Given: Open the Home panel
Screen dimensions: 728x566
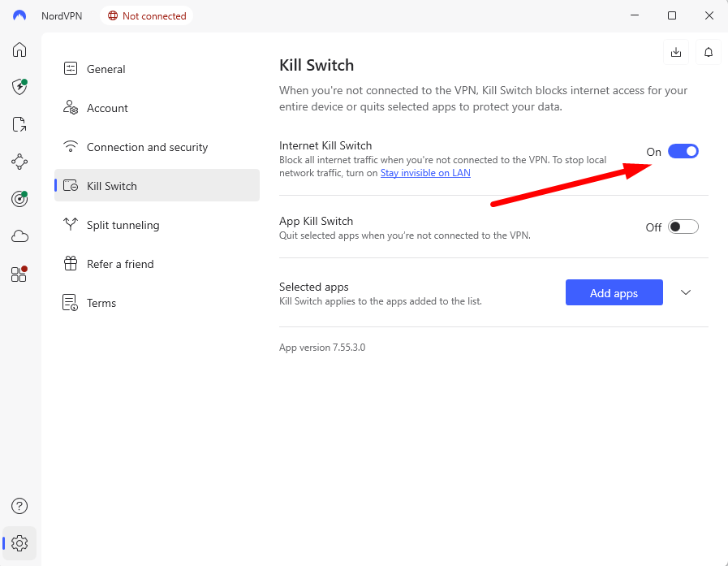Looking at the screenshot, I should pyautogui.click(x=19, y=50).
